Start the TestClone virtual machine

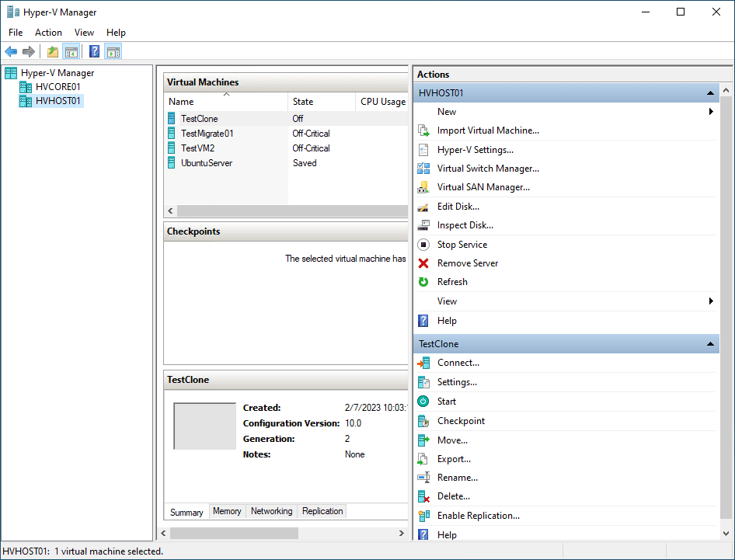pos(446,402)
